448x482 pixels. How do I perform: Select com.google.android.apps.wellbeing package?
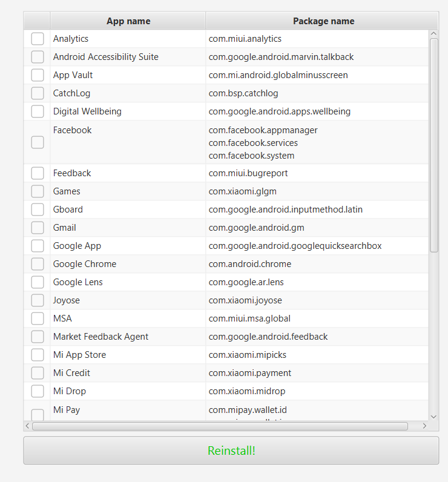coord(317,111)
